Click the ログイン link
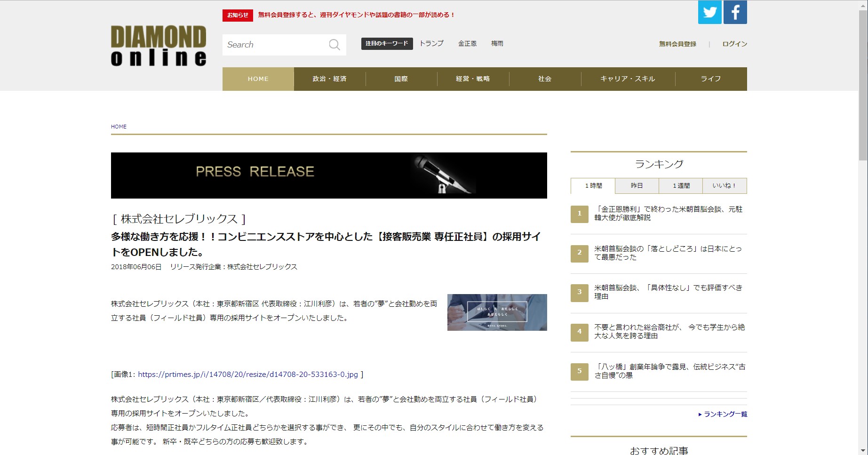Image resolution: width=868 pixels, height=455 pixels. click(735, 44)
